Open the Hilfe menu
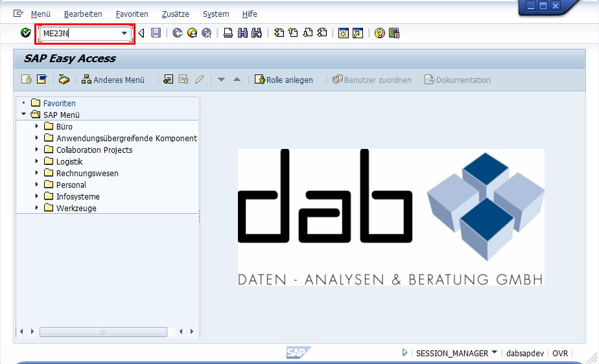 pos(250,14)
